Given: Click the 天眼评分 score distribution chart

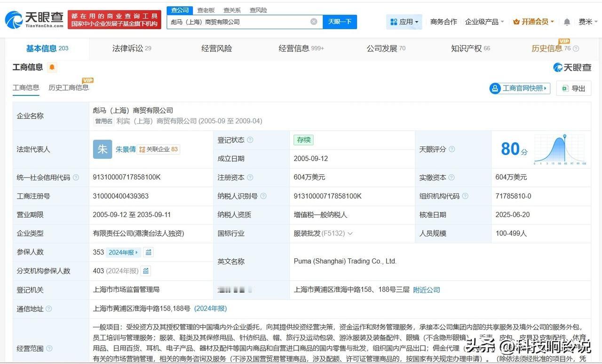Looking at the screenshot, I should [560, 149].
